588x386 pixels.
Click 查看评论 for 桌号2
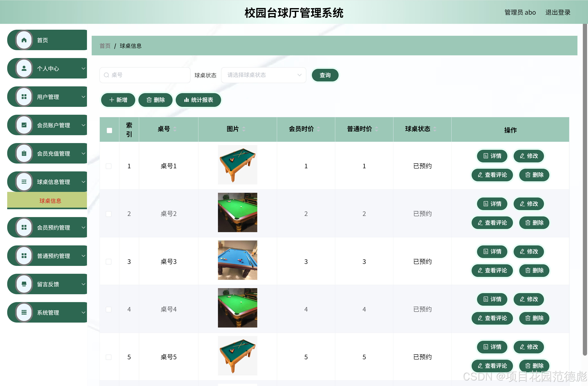pos(492,222)
